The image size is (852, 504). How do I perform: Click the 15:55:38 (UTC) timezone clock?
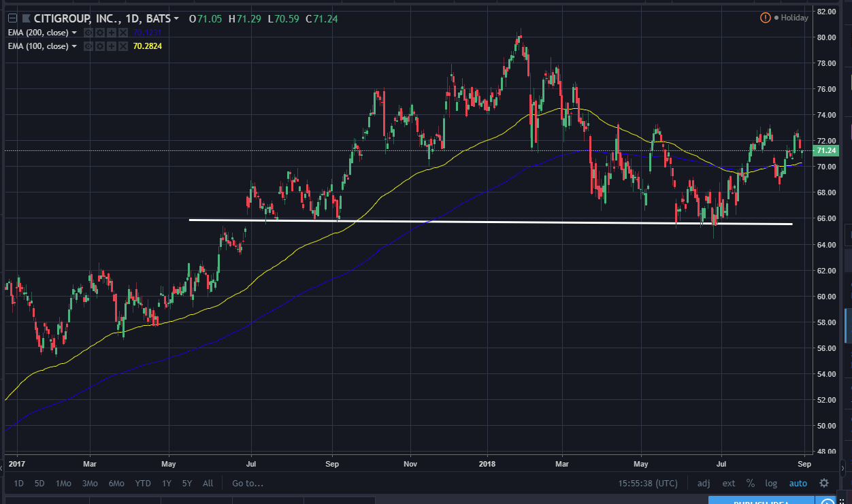click(x=648, y=484)
